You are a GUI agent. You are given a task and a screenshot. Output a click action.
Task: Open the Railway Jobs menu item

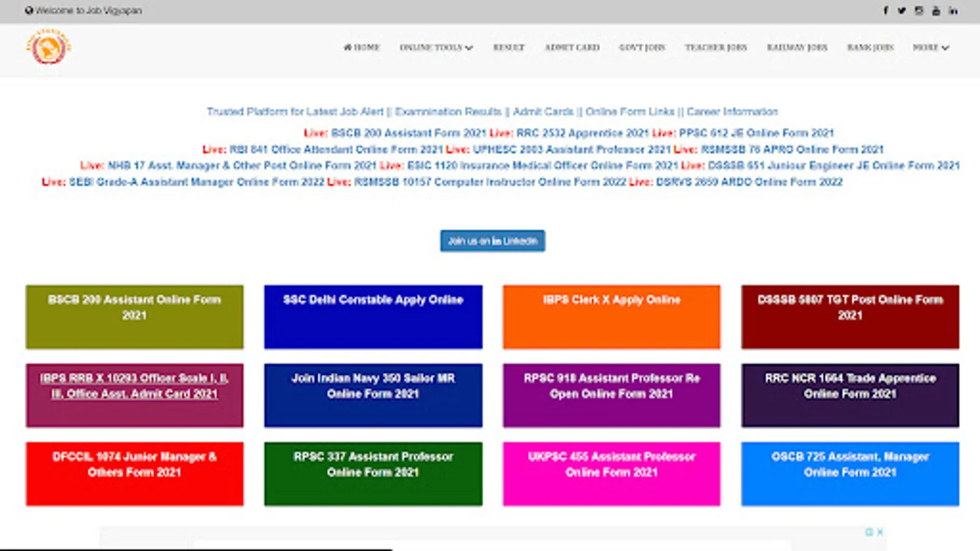[x=797, y=47]
